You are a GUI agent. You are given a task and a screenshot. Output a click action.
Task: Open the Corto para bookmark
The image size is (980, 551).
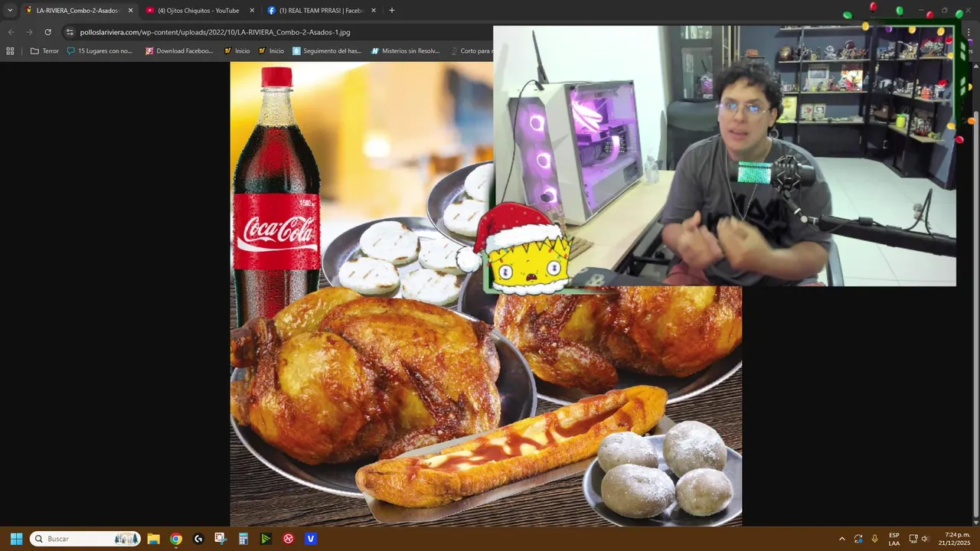[x=470, y=51]
